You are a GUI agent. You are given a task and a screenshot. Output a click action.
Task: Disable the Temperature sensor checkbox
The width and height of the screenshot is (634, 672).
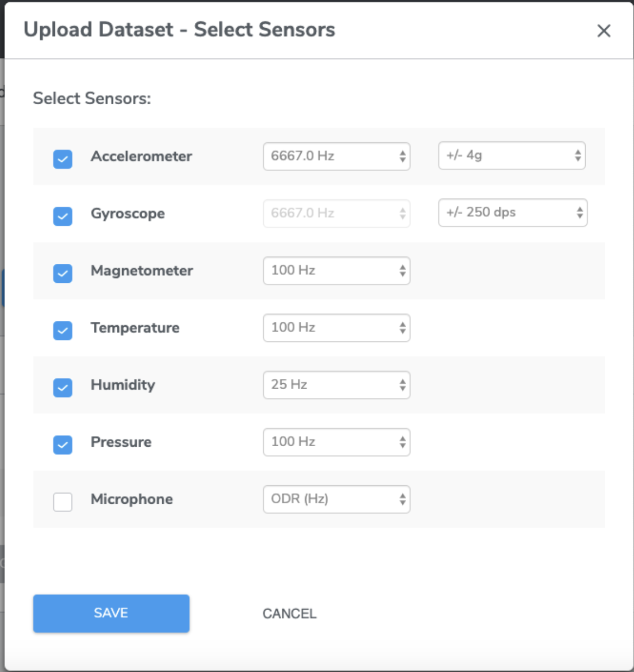63,330
